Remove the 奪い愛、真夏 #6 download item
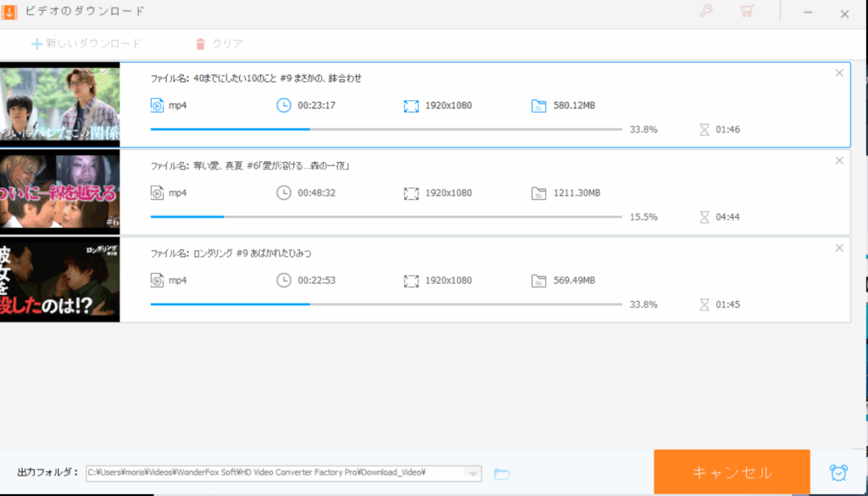Screen dimensions: 868x496 (839, 160)
